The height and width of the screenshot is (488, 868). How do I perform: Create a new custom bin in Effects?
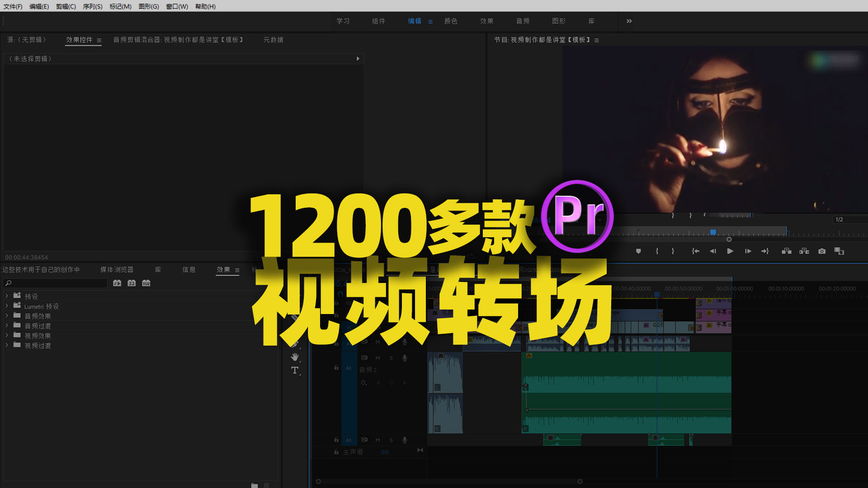click(x=255, y=485)
